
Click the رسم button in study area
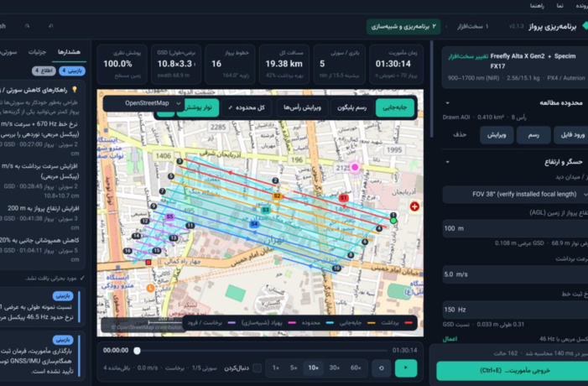click(x=533, y=135)
